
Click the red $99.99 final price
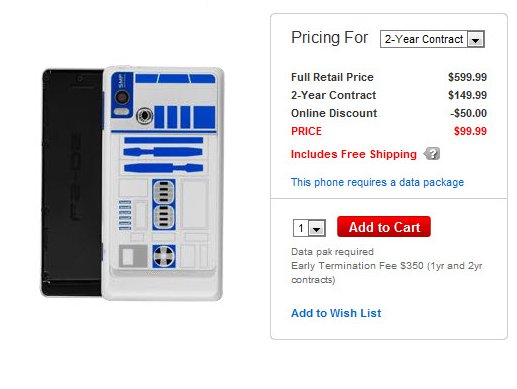click(x=470, y=131)
